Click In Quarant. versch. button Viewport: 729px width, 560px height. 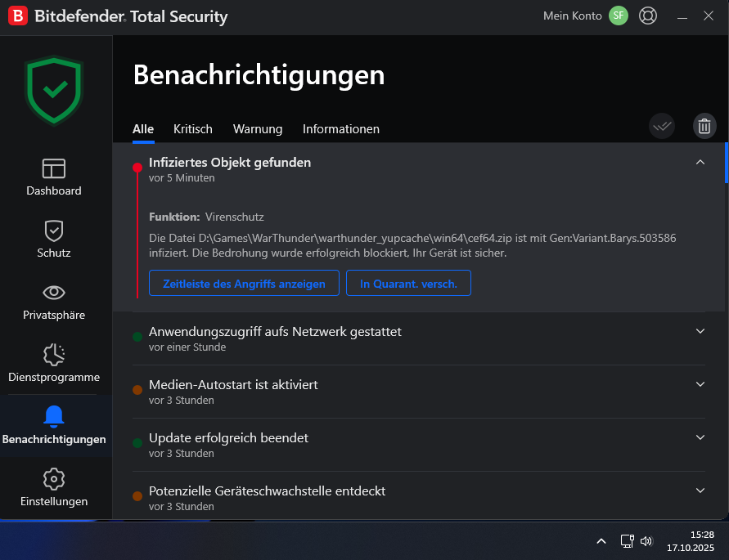coord(408,283)
